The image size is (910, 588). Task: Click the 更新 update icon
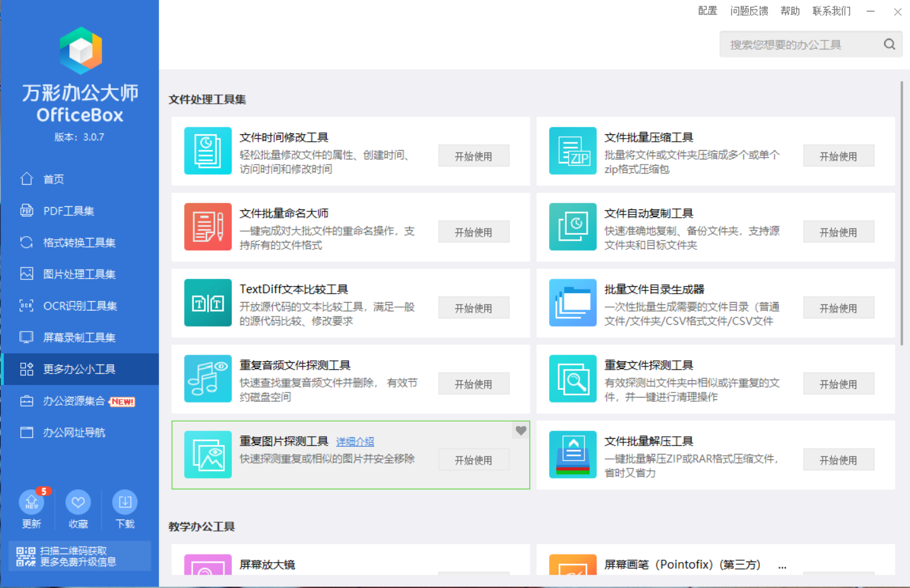(32, 503)
